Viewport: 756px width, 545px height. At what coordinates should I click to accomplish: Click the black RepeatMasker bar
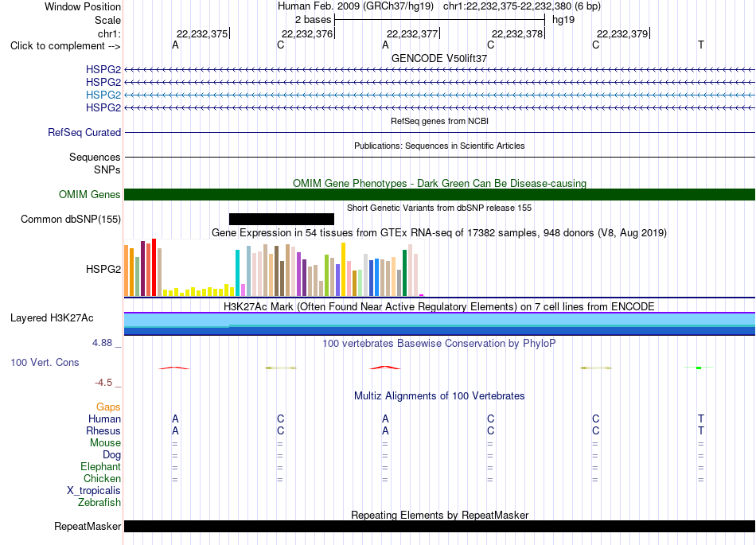pyautogui.click(x=440, y=526)
